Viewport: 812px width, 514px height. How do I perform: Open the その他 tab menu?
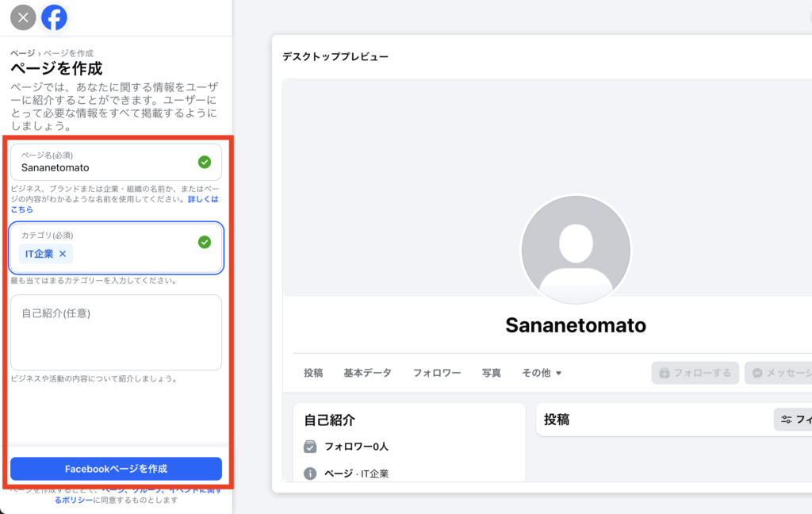542,373
